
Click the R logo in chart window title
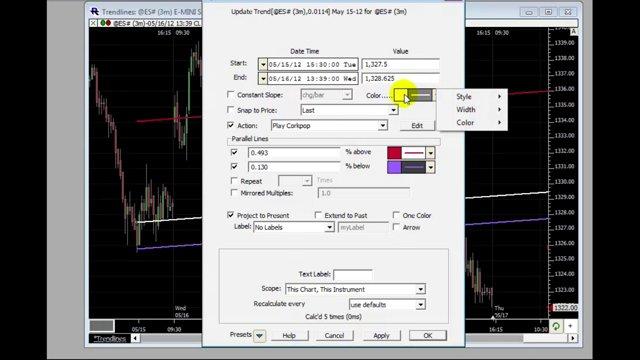pyautogui.click(x=95, y=11)
